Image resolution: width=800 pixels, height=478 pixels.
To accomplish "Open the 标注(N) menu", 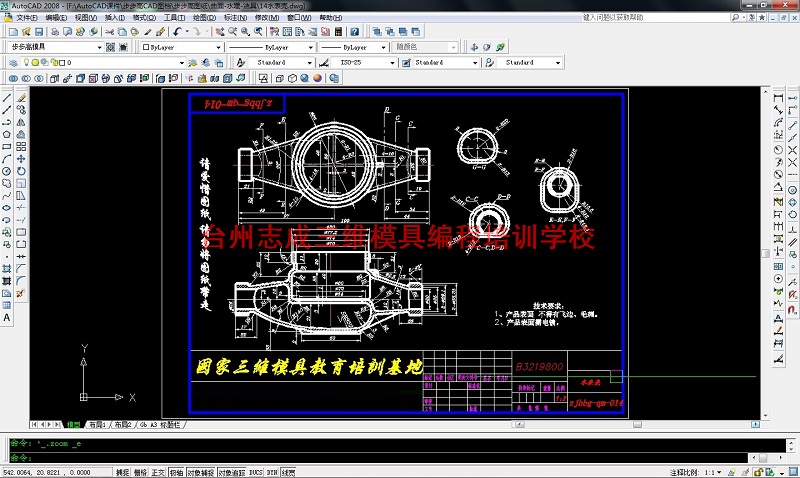I will coord(236,17).
